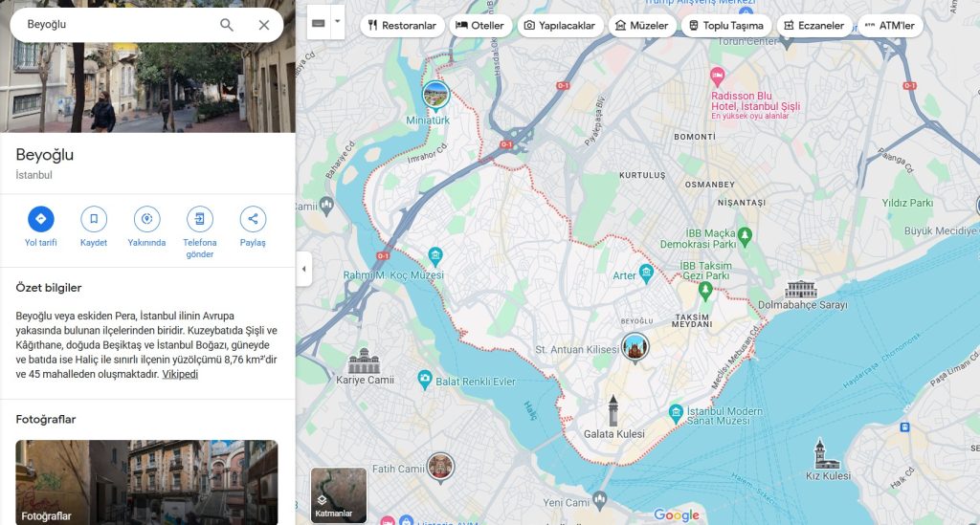Screen dimensions: 980x525
Task: Click the OSMANBEY district label
Action: tap(709, 185)
